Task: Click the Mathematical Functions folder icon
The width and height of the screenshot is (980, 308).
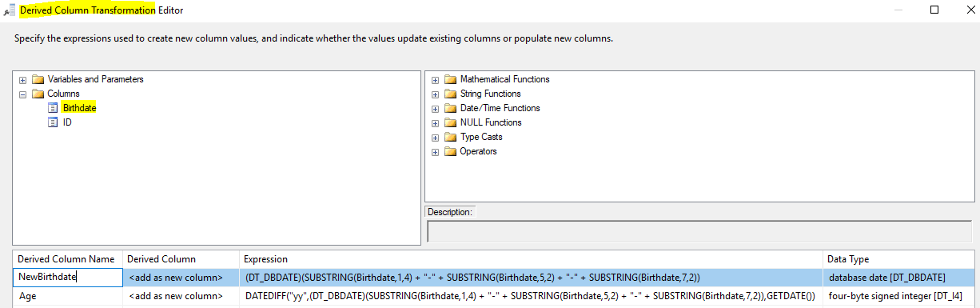Action: pos(450,80)
